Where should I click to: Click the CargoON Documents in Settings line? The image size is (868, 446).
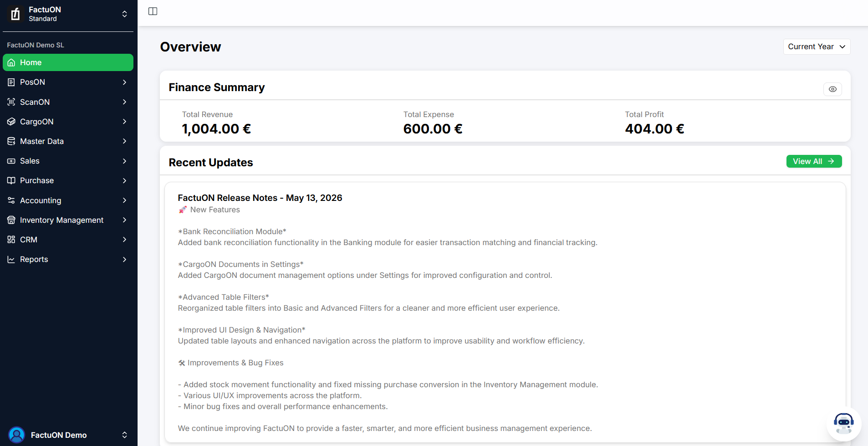(241, 264)
